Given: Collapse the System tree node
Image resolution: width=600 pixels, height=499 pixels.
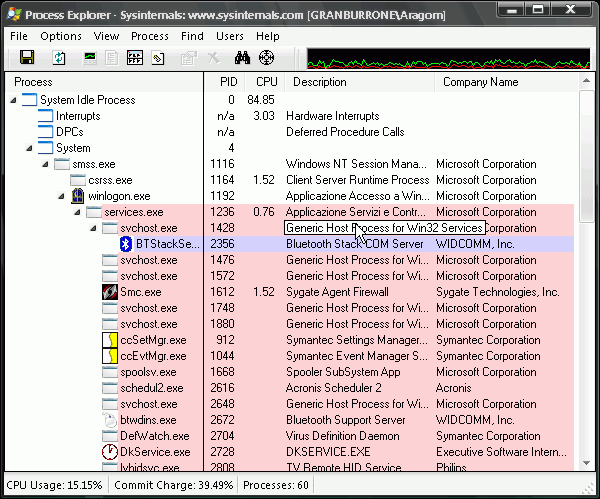Looking at the screenshot, I should point(29,148).
